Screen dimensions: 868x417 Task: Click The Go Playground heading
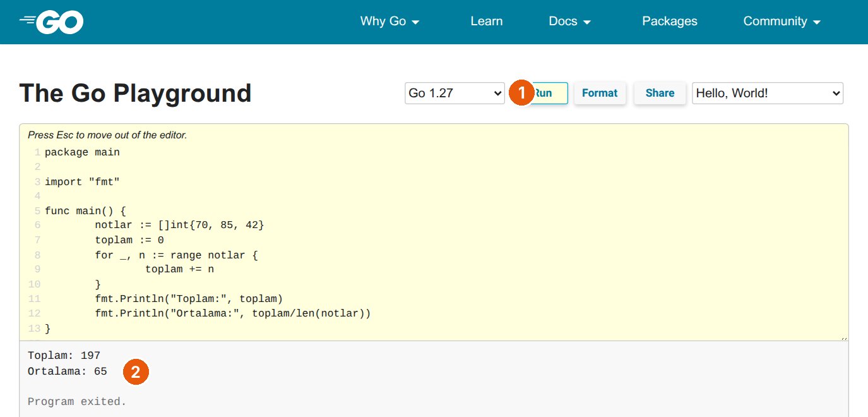coord(136,93)
